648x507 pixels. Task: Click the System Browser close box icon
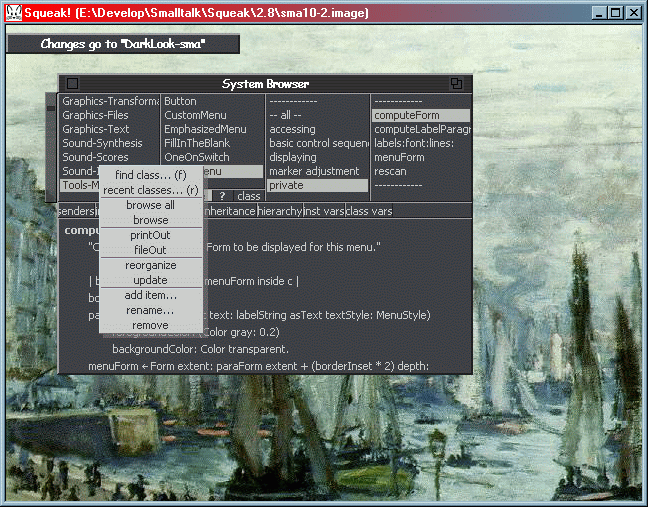pyautogui.click(x=72, y=83)
